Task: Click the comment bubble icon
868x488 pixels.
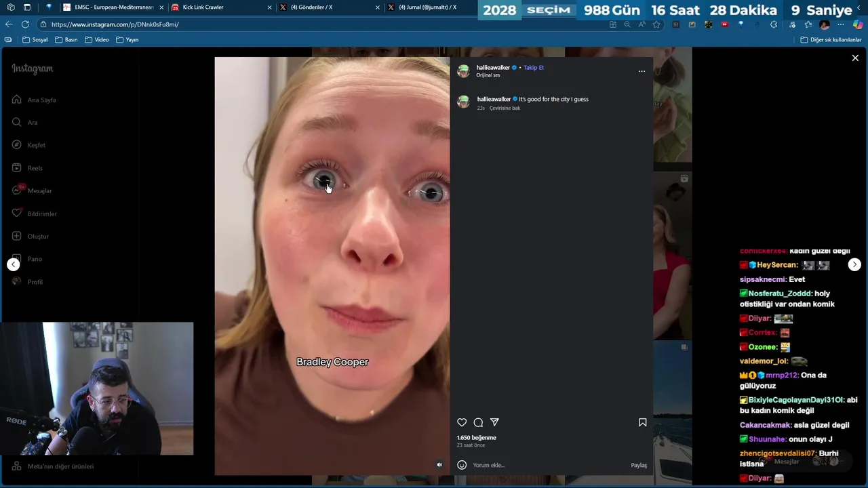Action: pos(478,422)
